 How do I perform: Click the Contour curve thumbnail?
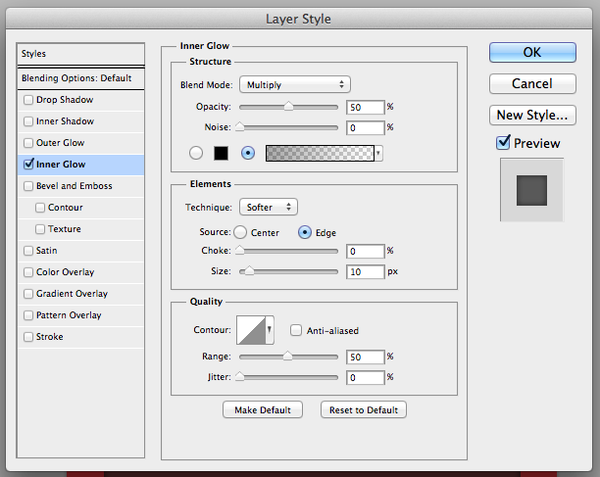[x=251, y=330]
